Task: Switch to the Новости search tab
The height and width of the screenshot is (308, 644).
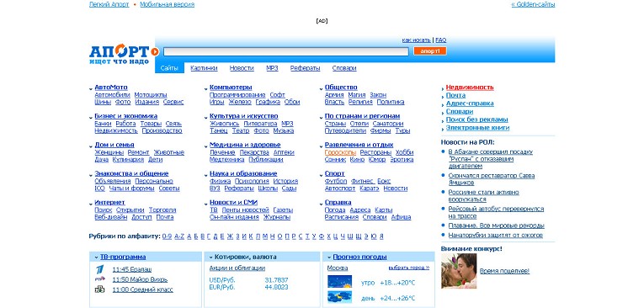Action: point(242,68)
